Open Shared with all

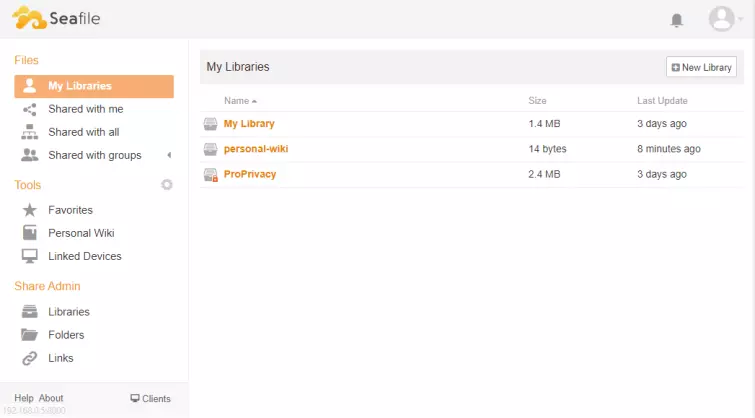pos(83,132)
